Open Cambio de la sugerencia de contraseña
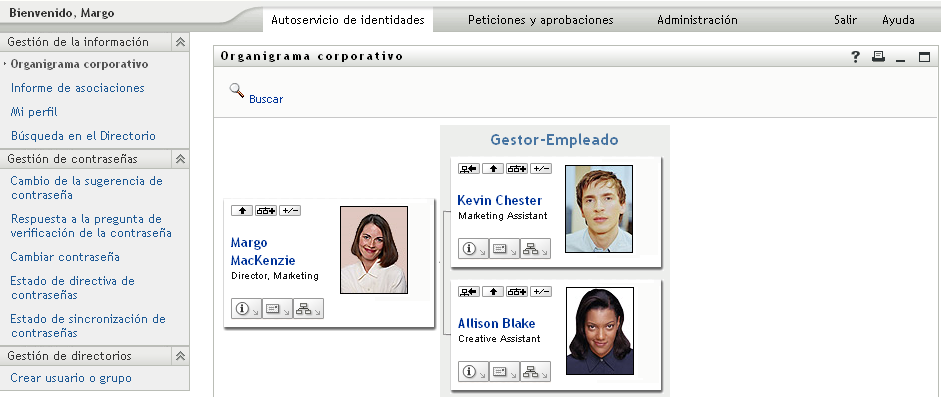941x397 pixels. pos(86,188)
